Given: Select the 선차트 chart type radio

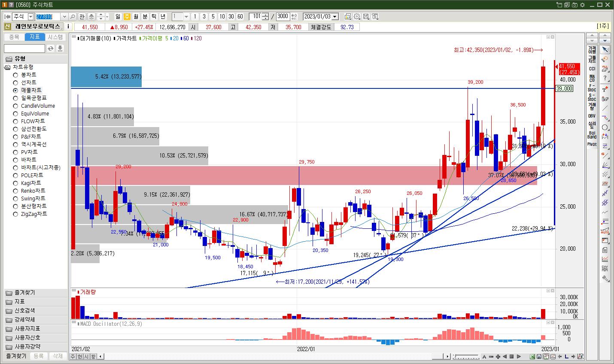Looking at the screenshot, I should tap(15, 82).
